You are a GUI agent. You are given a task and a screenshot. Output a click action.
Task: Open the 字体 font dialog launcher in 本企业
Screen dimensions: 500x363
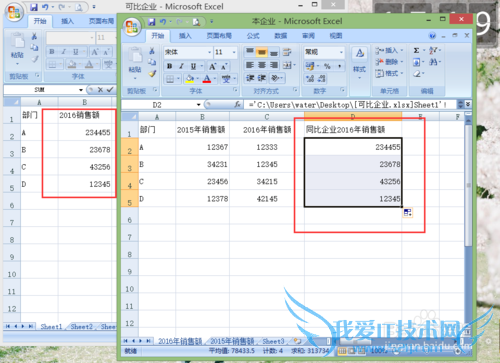click(x=235, y=90)
